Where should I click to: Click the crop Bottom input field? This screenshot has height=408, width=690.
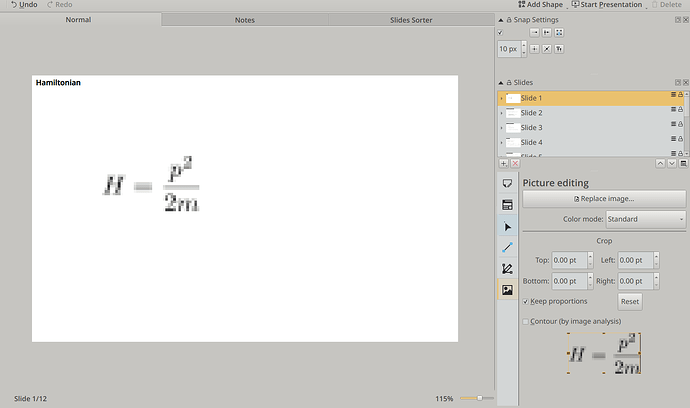569,281
